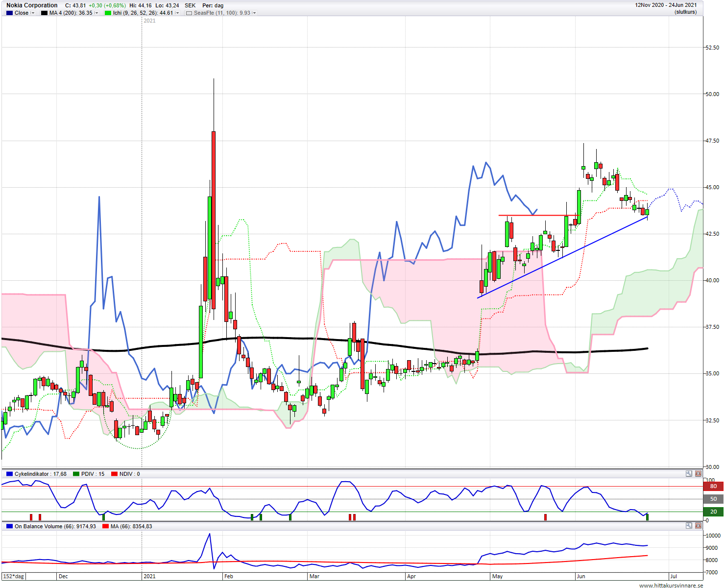Expand the MA 4 (200) dropdown arrow

96,13
